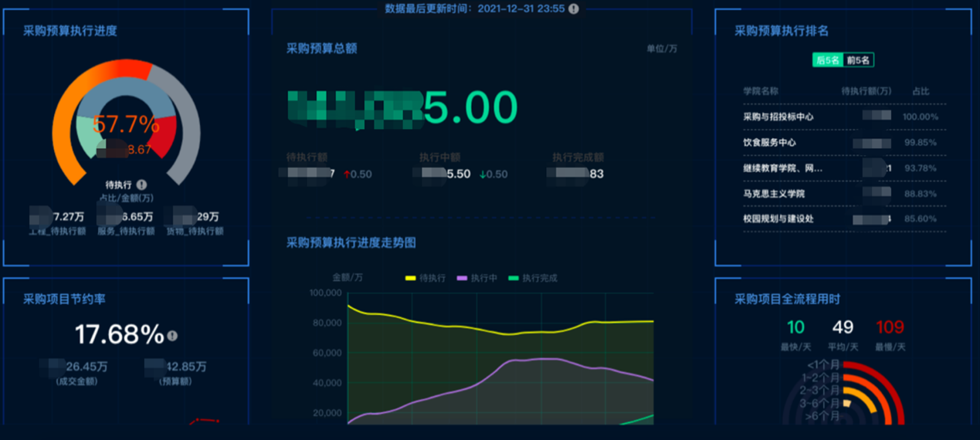Screen dimensions: 980x440
Task: Open 采购与招投标中心 ranking row
Action: click(x=778, y=117)
